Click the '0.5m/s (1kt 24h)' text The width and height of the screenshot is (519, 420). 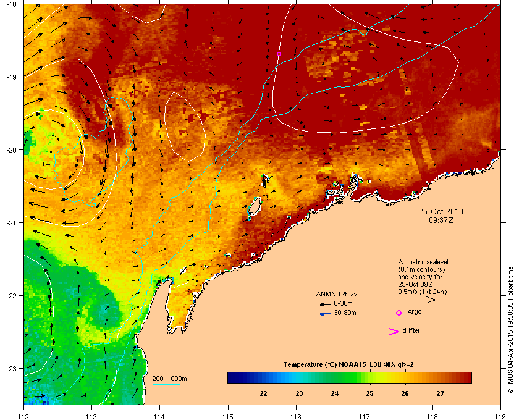(423, 292)
